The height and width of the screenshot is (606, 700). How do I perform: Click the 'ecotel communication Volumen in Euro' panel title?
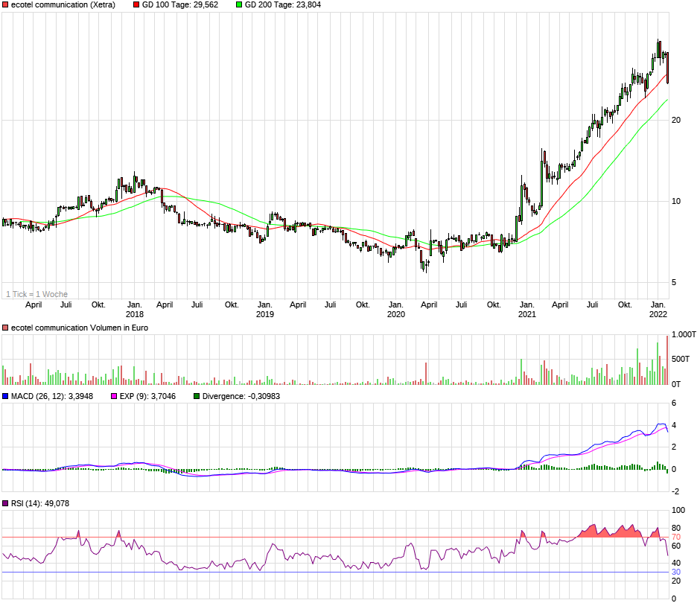tap(79, 328)
